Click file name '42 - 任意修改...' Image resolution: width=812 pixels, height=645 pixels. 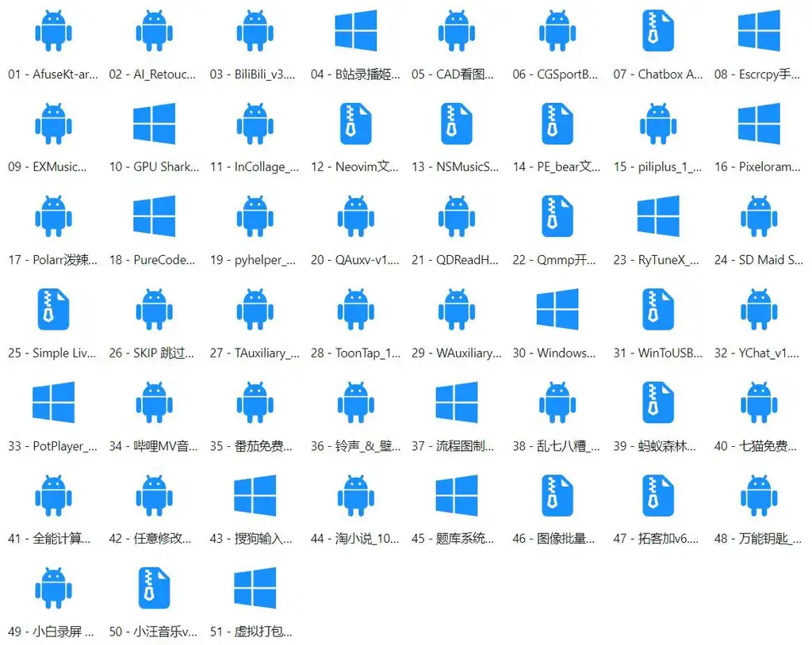[150, 539]
